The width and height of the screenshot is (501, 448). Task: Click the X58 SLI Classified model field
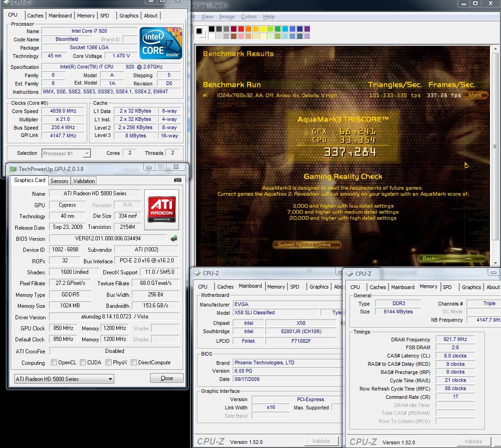click(276, 313)
